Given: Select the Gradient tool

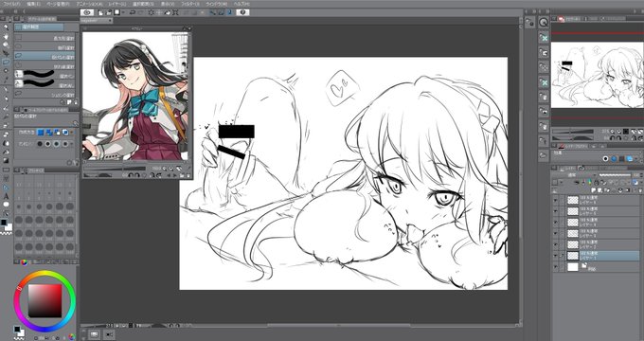Looking at the screenshot, I should [6, 160].
